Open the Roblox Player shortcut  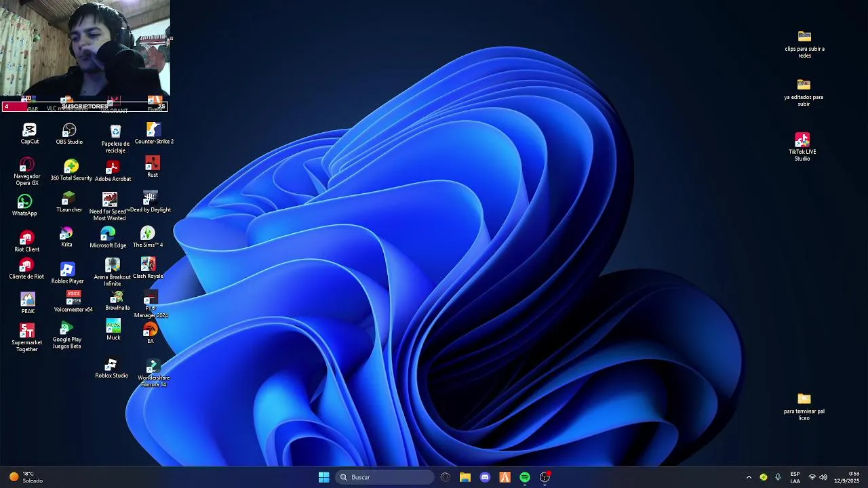[x=67, y=273]
